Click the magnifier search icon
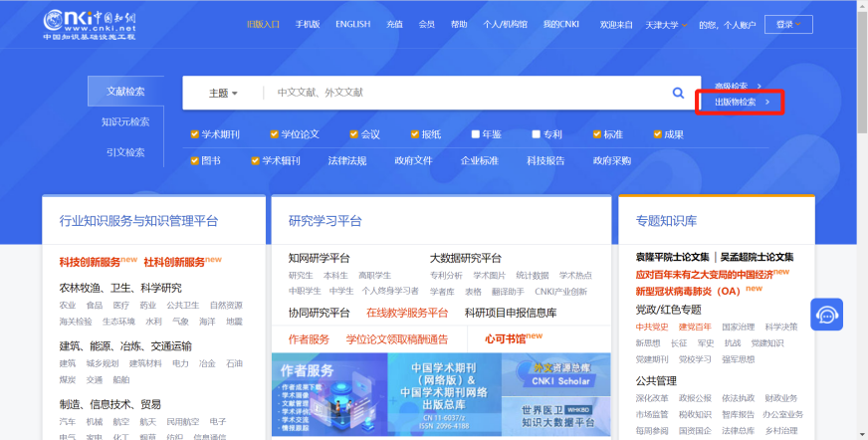The height and width of the screenshot is (440, 868). [x=678, y=93]
